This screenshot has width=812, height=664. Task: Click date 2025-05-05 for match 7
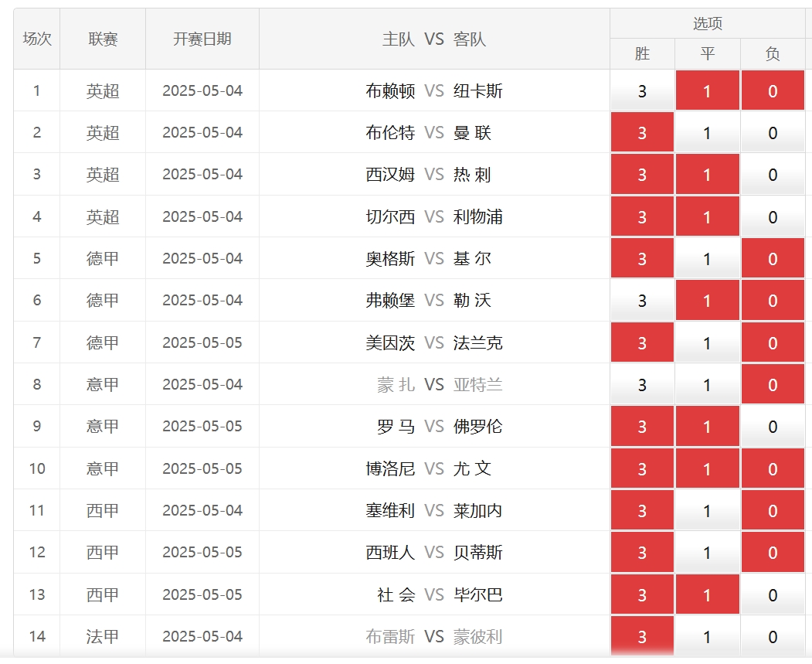pyautogui.click(x=202, y=342)
